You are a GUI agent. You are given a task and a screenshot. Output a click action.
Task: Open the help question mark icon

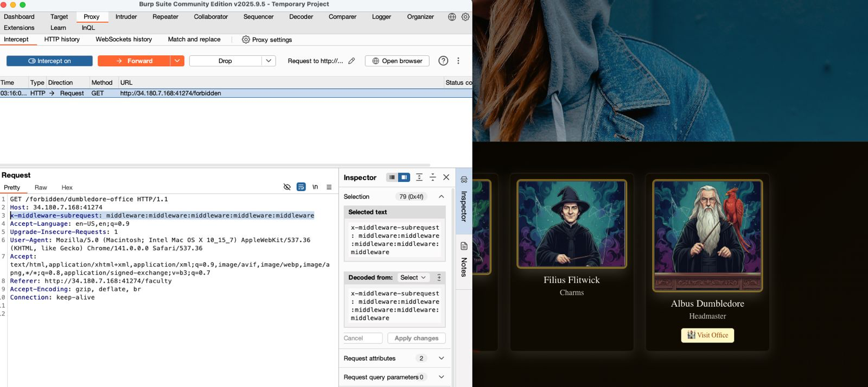443,61
